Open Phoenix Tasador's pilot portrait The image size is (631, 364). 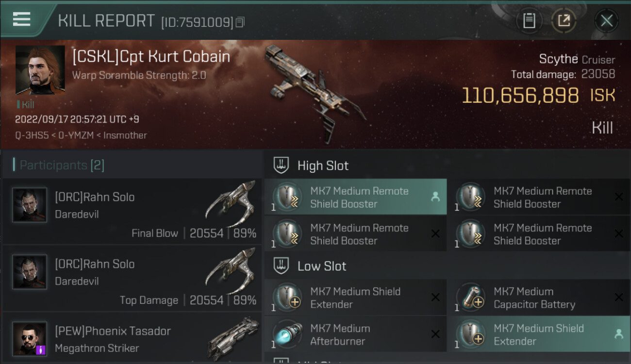coord(30,338)
